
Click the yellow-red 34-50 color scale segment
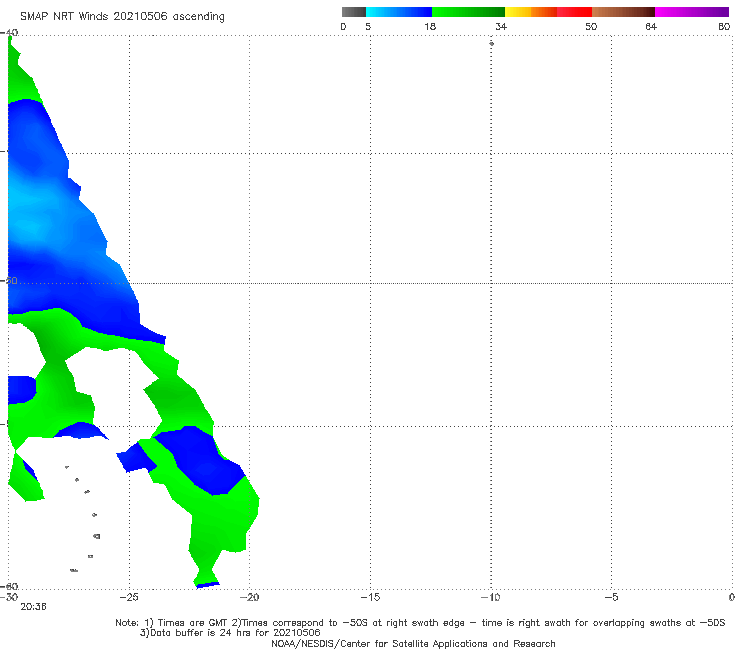[548, 12]
